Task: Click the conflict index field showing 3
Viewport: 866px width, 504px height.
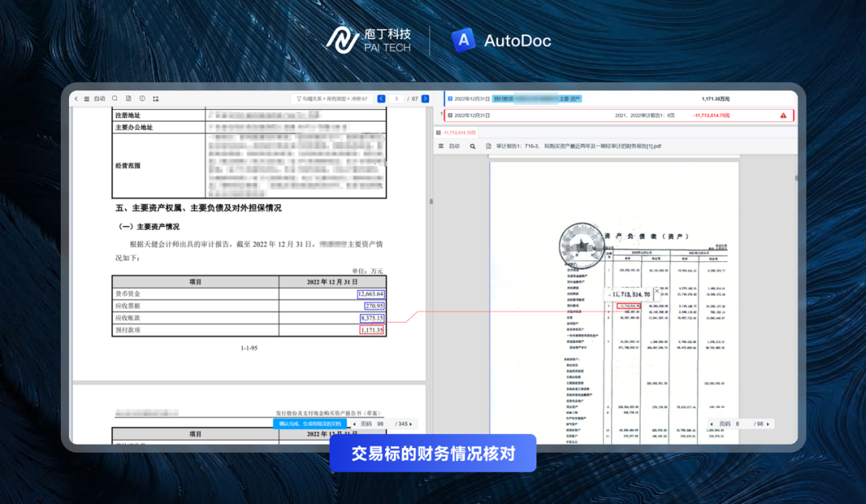Action: coord(396,99)
